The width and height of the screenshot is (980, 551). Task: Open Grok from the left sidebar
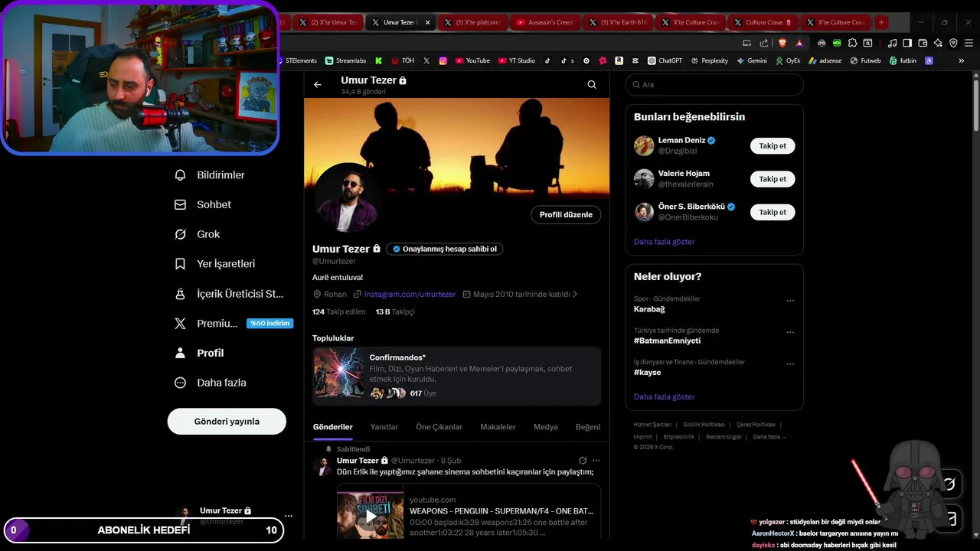[198, 234]
